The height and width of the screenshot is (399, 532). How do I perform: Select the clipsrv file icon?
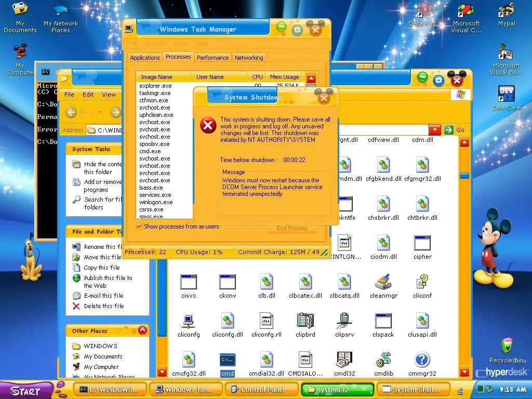click(344, 325)
